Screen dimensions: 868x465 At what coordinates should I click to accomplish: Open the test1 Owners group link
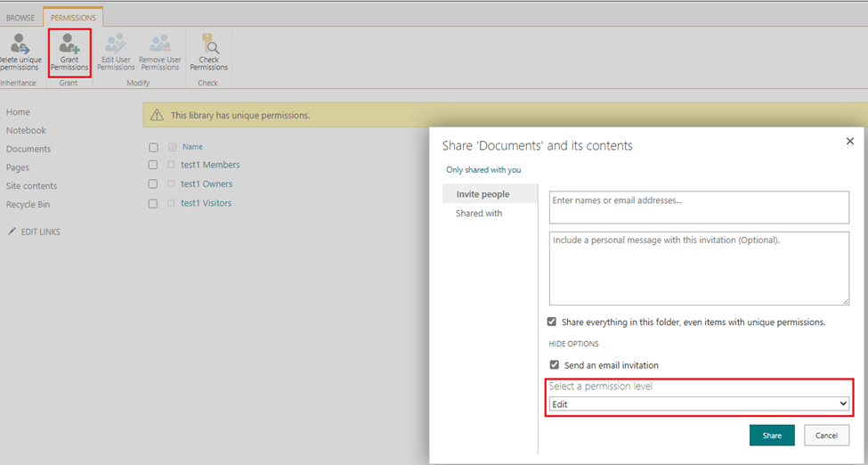coord(207,184)
